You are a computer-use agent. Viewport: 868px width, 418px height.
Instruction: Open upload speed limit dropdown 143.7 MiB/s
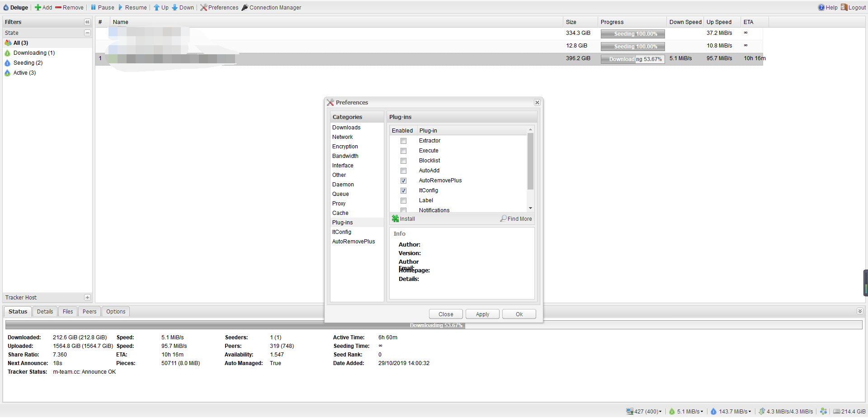(731, 412)
